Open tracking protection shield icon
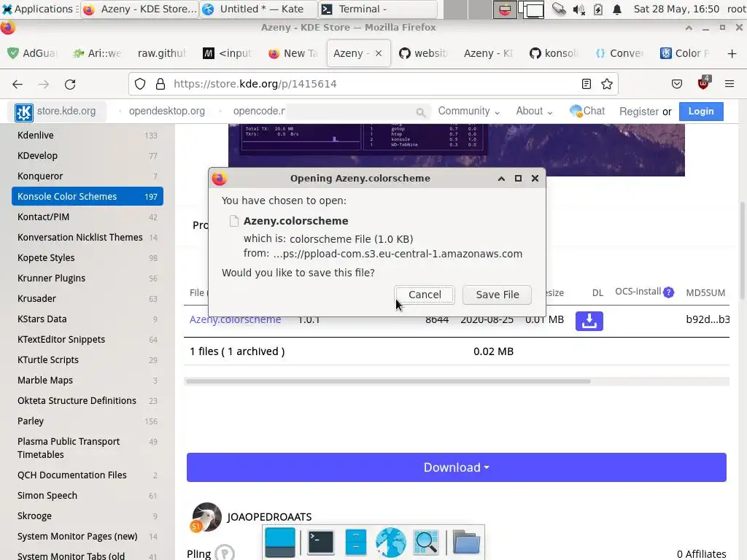 pos(140,85)
